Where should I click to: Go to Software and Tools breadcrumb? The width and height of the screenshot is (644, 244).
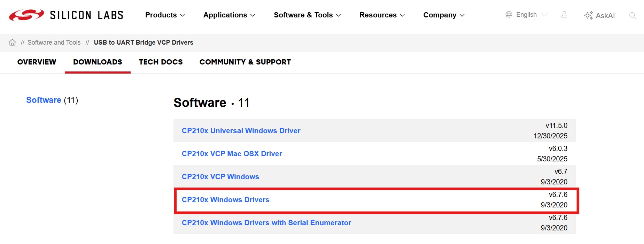54,43
